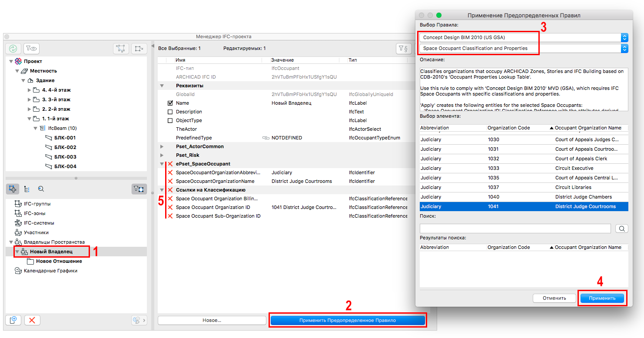Screen dimensions: 644x338
Task: Click the element selection arrow icon beside it
Action: coord(139,48)
